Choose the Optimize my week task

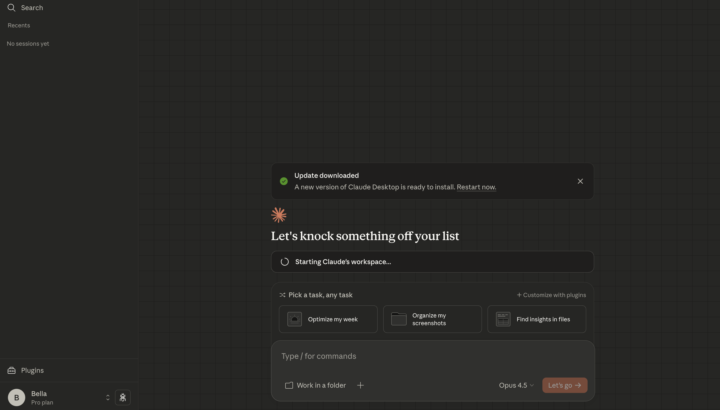pyautogui.click(x=328, y=319)
